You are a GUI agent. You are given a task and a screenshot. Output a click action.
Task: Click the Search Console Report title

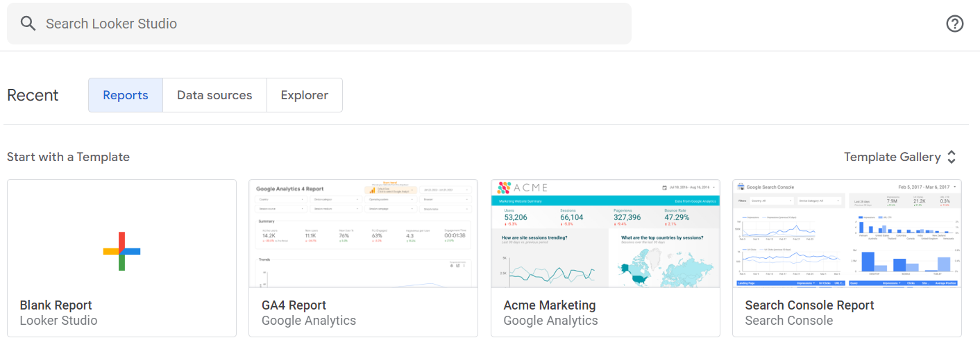click(x=809, y=305)
